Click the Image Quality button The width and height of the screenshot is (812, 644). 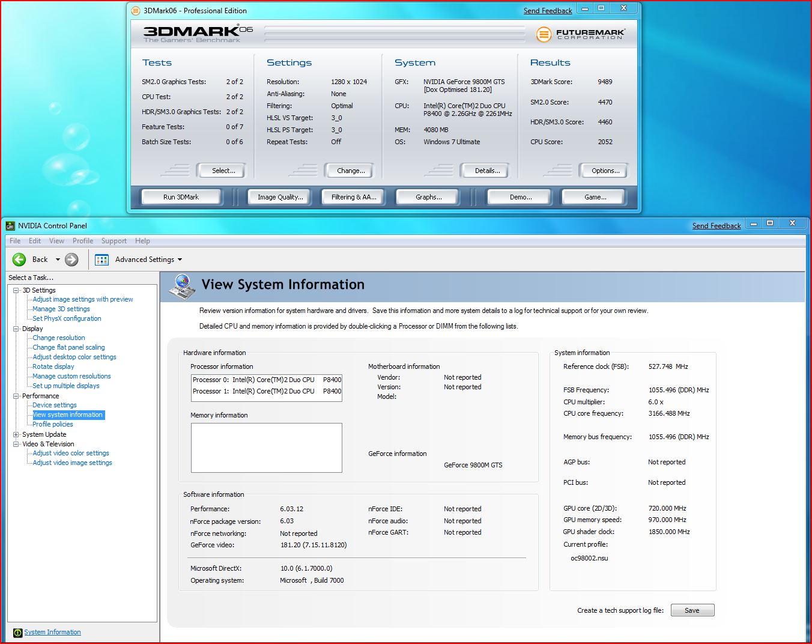(x=280, y=197)
